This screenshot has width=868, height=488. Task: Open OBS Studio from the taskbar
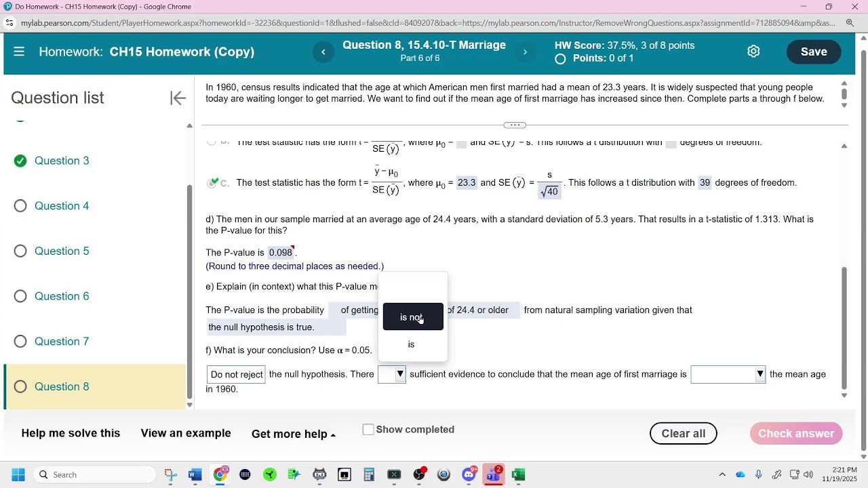click(419, 474)
